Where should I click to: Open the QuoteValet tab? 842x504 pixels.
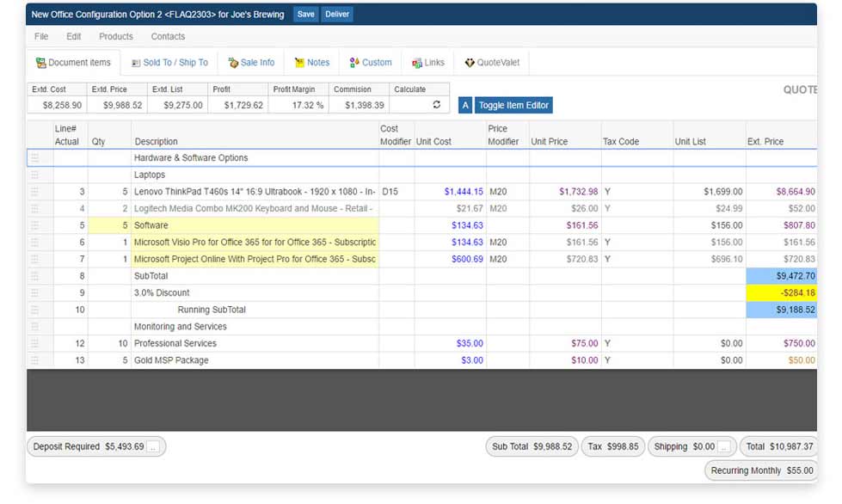click(x=492, y=63)
